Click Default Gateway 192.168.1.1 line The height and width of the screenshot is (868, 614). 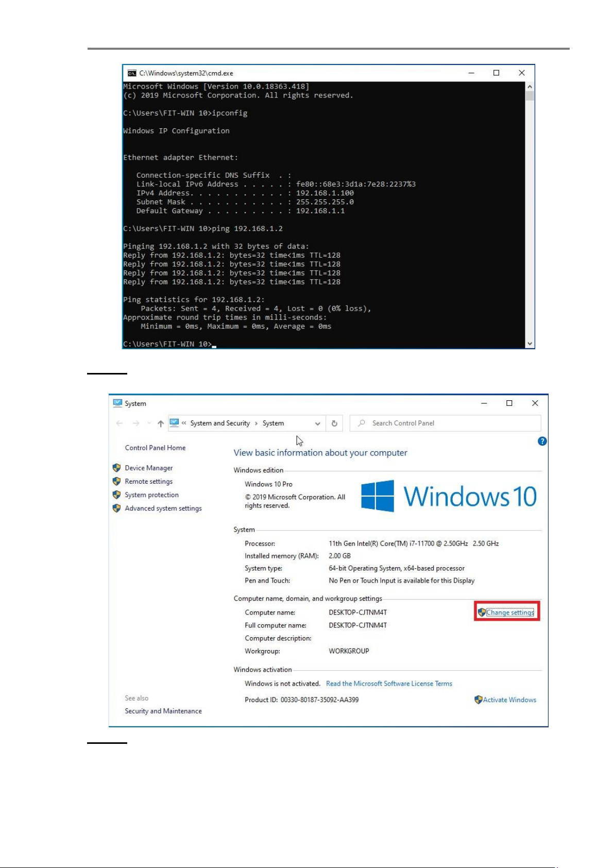click(241, 211)
